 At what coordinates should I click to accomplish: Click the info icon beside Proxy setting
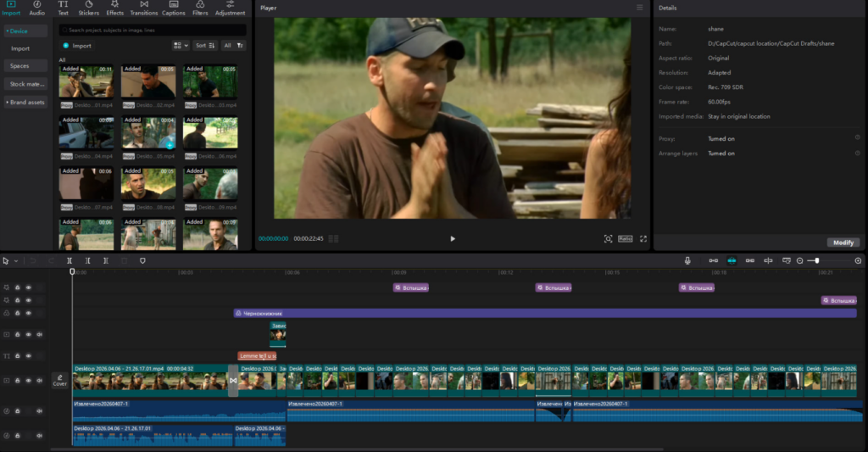[858, 137]
